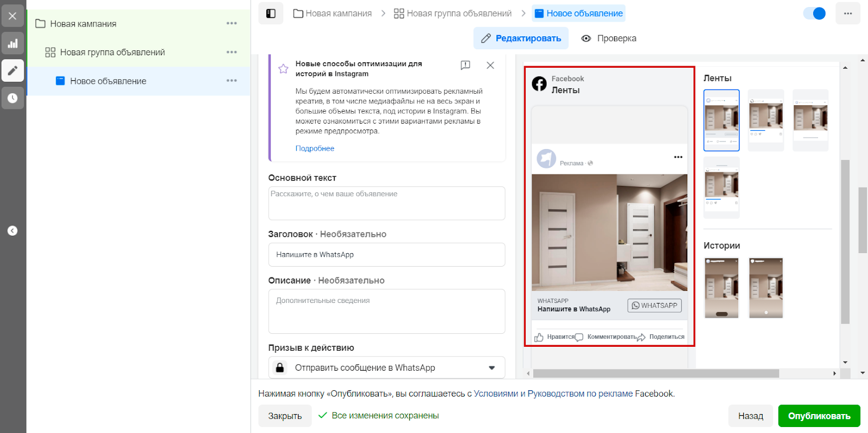The image size is (868, 433).
Task: Click the Facebook logo in the preview header
Action: click(x=539, y=84)
